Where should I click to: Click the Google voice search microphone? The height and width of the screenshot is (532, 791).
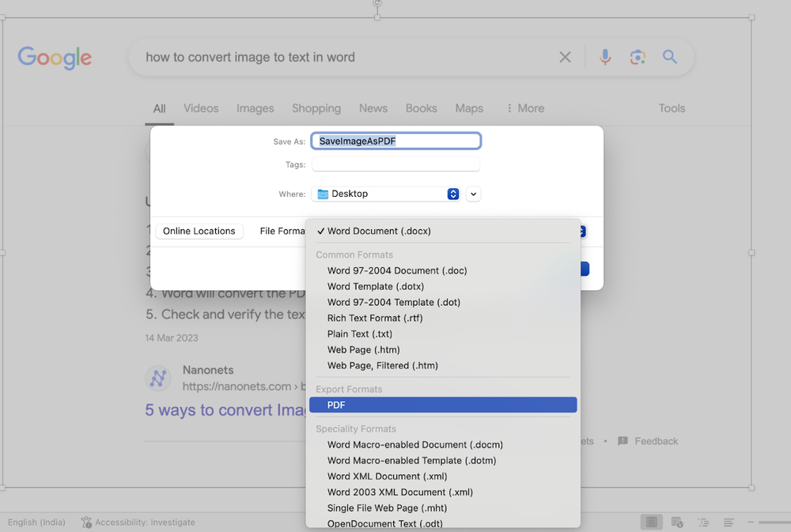coord(605,57)
